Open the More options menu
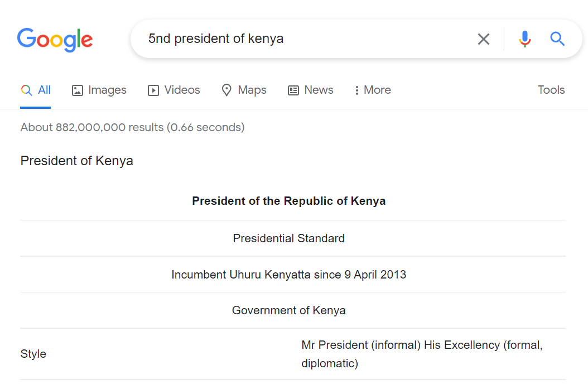 tap(372, 90)
